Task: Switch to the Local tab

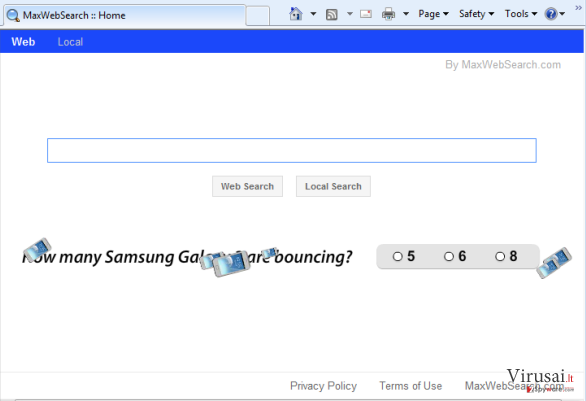Action: (70, 42)
